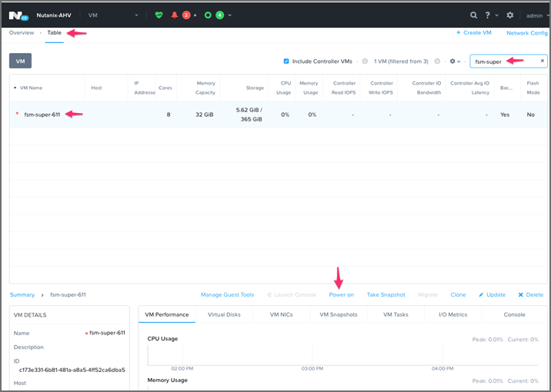Click the Nutanix-AHV cluster name

pyautogui.click(x=54, y=15)
